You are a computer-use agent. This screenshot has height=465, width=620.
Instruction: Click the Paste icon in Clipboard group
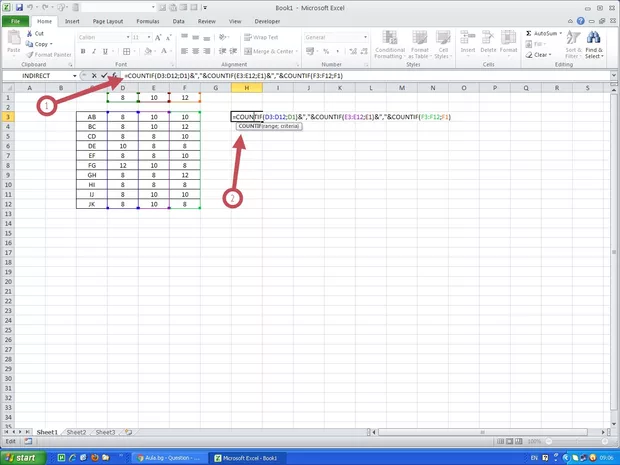pyautogui.click(x=14, y=43)
